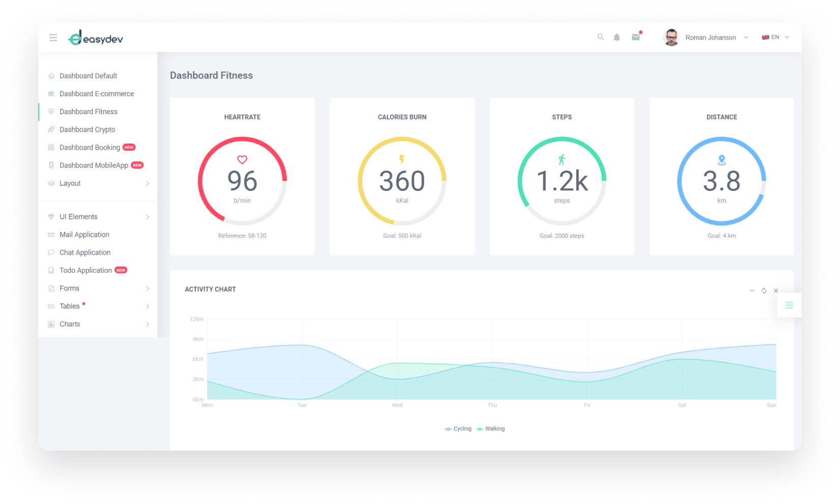Click the building icon beside Dashboard Booking
This screenshot has width=840, height=504.
coord(51,147)
